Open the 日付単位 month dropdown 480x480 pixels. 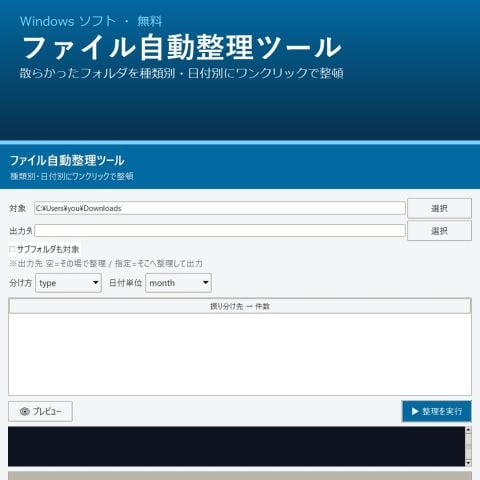[178, 283]
